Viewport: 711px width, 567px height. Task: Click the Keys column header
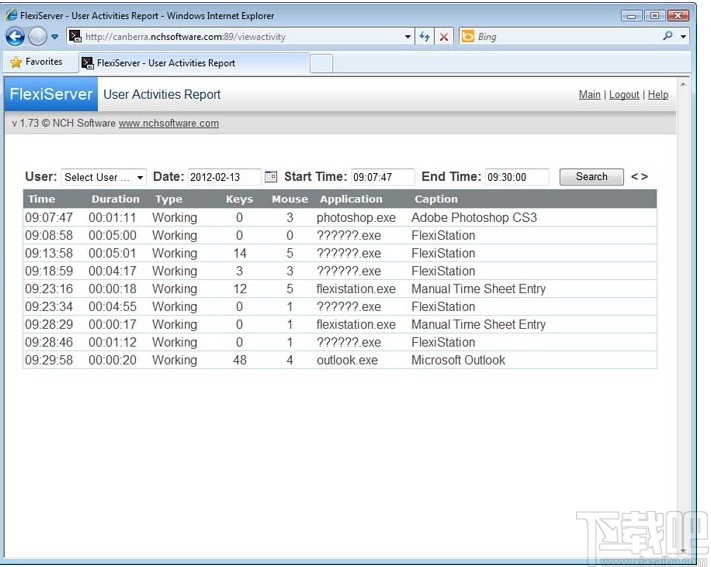239,199
